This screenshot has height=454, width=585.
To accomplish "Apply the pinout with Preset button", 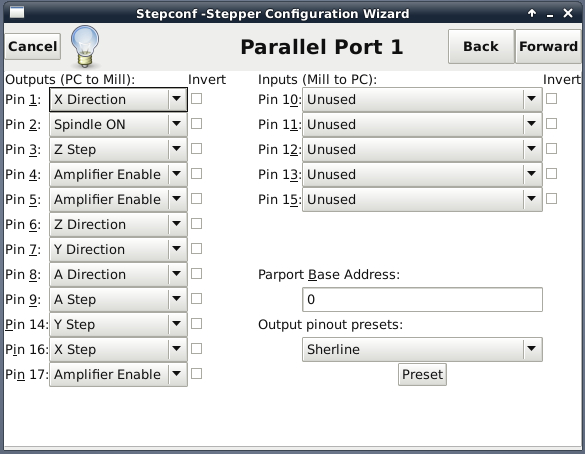I will click(x=422, y=374).
